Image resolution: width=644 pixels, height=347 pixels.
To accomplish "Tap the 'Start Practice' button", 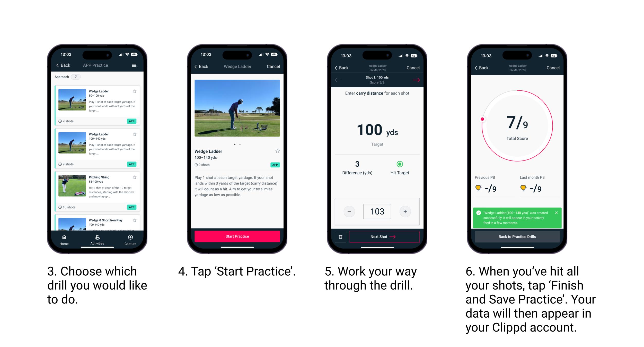I will click(237, 236).
